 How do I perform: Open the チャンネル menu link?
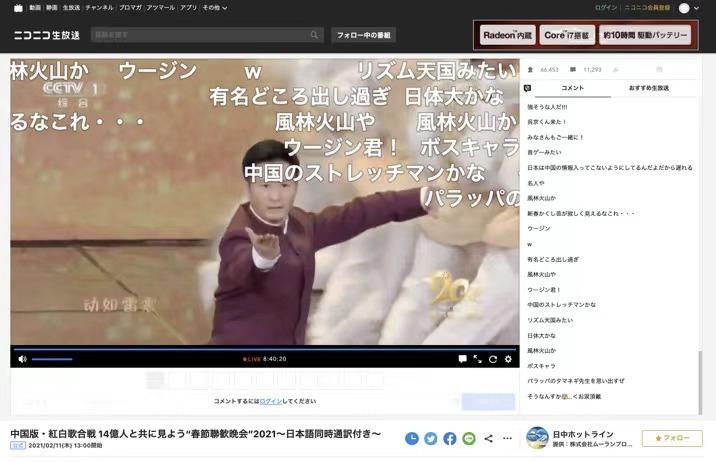click(99, 8)
